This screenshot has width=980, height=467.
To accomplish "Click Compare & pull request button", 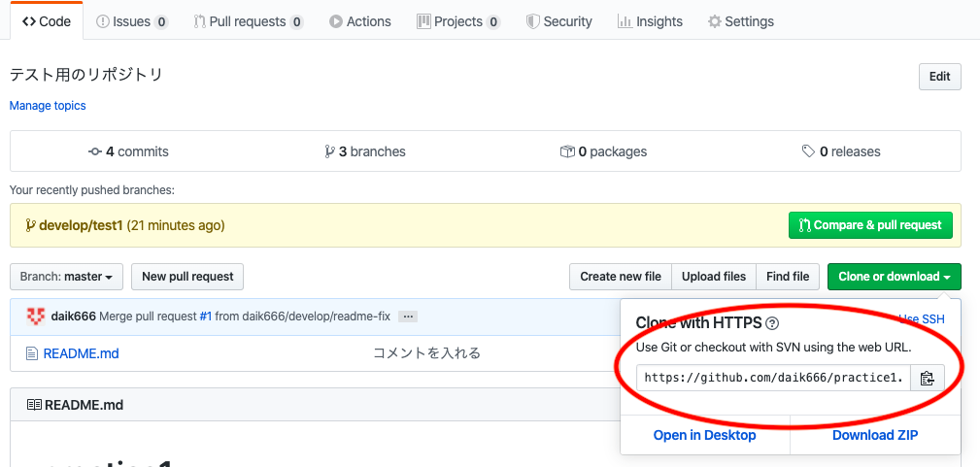I will tap(870, 225).
